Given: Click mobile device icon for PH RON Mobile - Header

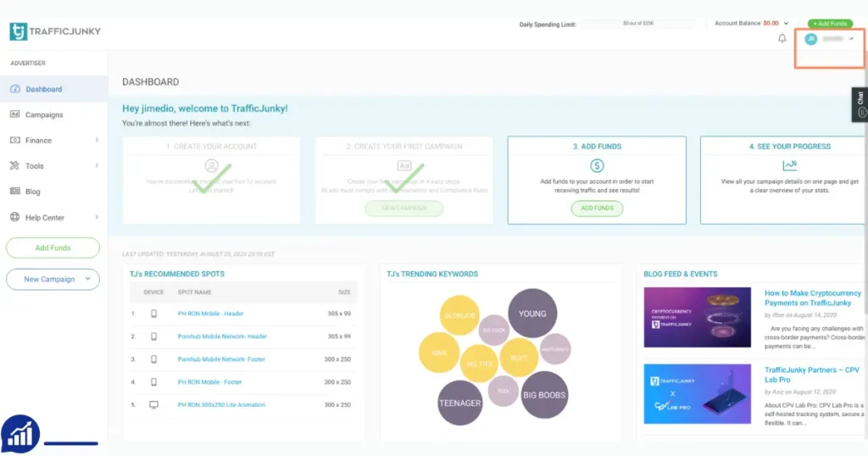Looking at the screenshot, I should click(154, 314).
